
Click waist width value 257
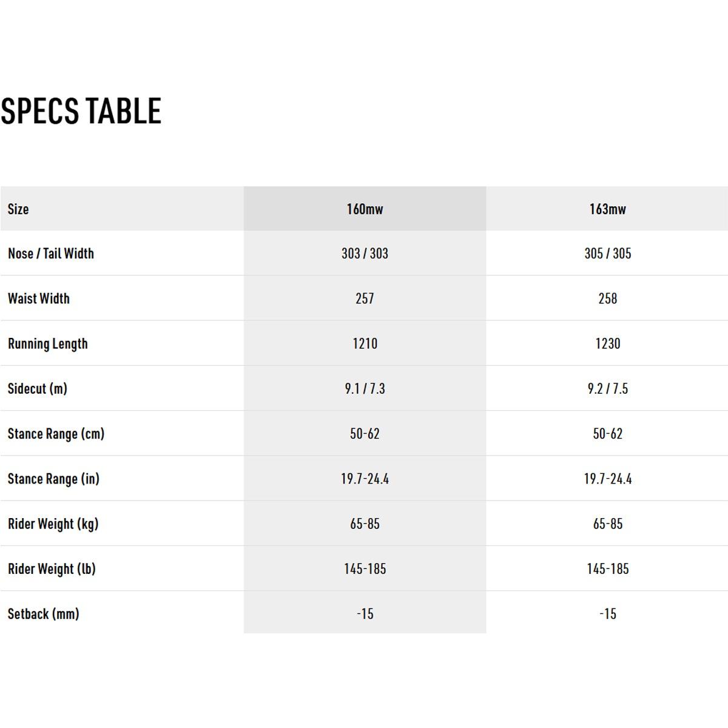[365, 298]
